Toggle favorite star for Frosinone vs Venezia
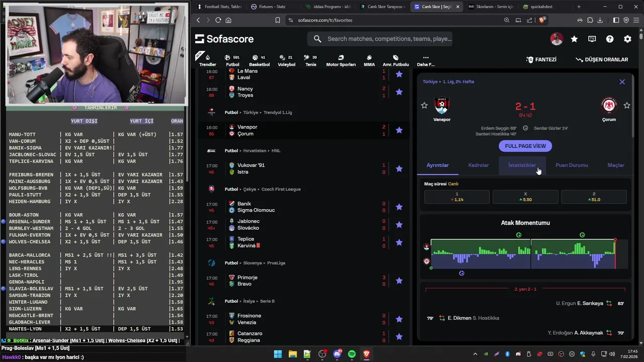 pyautogui.click(x=399, y=319)
